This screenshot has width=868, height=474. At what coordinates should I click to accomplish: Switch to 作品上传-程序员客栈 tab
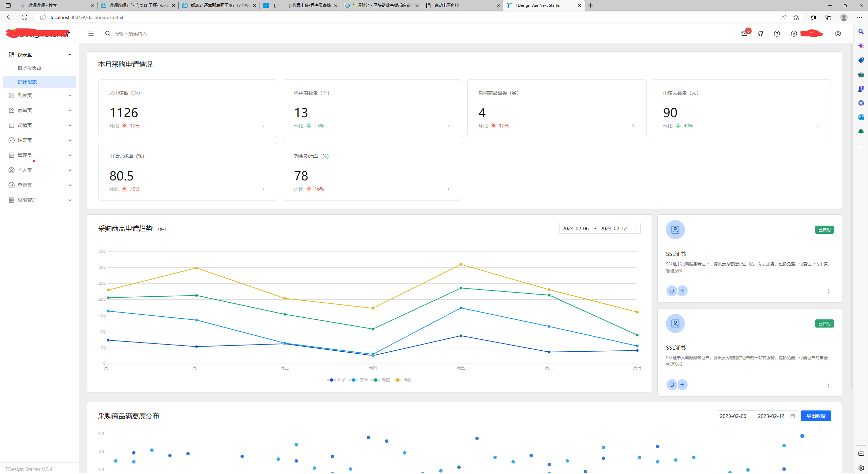pyautogui.click(x=301, y=5)
